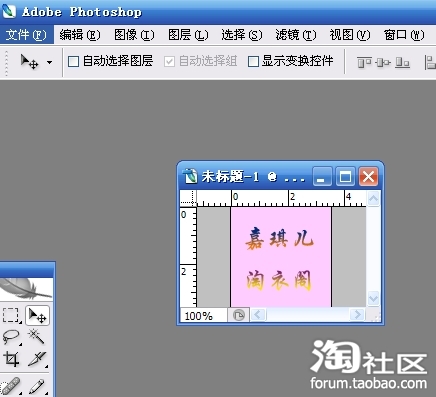
Task: Pick the Healing Brush tool
Action: [x=11, y=386]
